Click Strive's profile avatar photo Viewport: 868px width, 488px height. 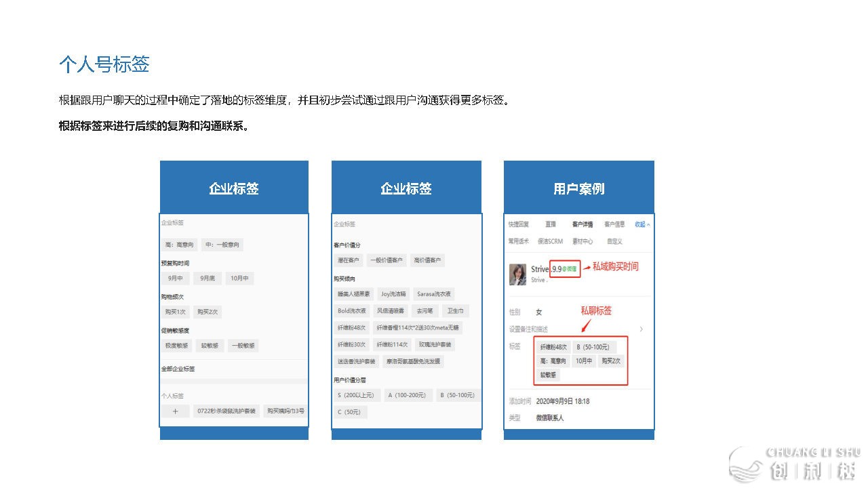(x=518, y=274)
